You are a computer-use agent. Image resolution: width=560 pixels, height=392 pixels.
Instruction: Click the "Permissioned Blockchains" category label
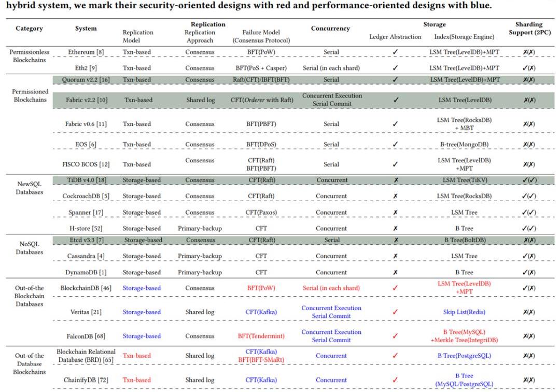tap(30, 95)
